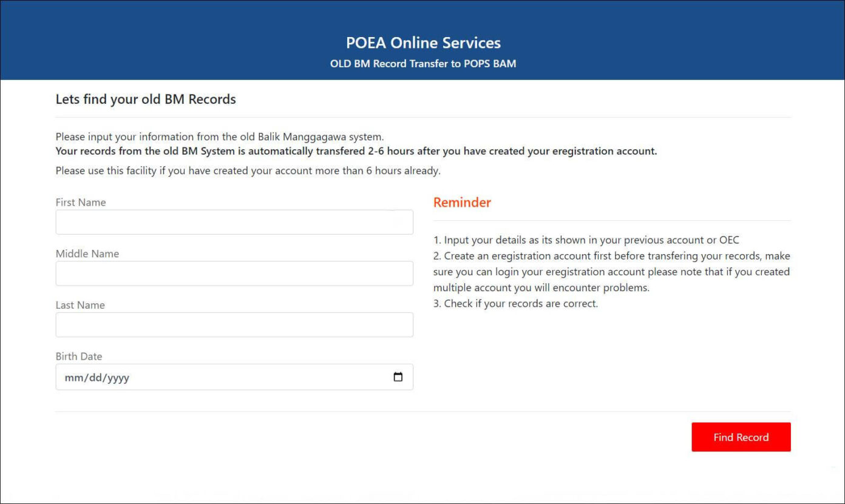This screenshot has width=845, height=504.
Task: Click the red Find Record button
Action: 741,437
